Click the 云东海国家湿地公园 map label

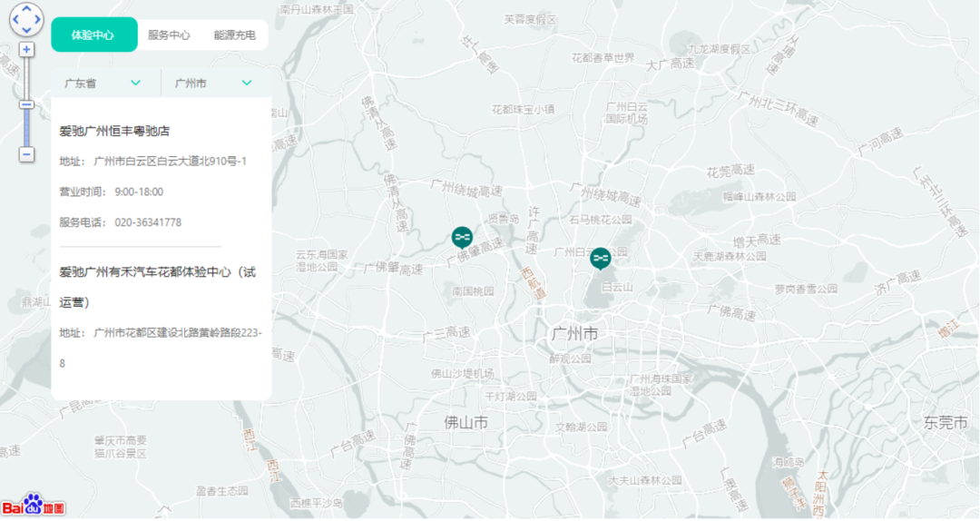tap(322, 260)
